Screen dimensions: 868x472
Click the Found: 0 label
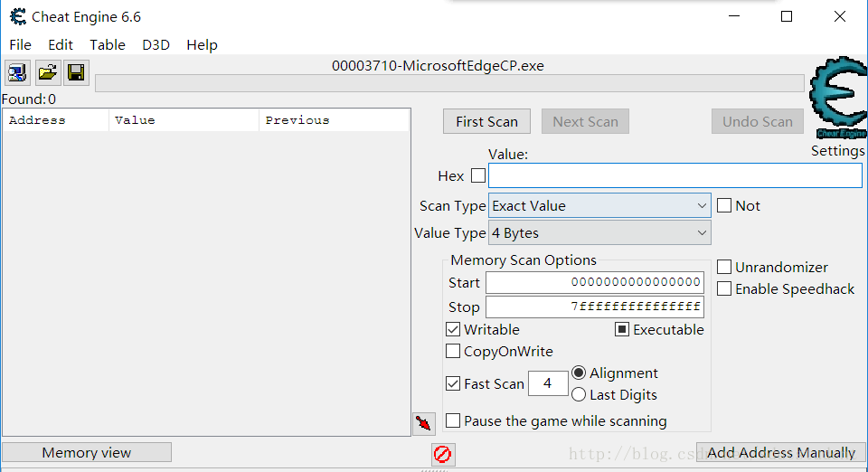[29, 99]
